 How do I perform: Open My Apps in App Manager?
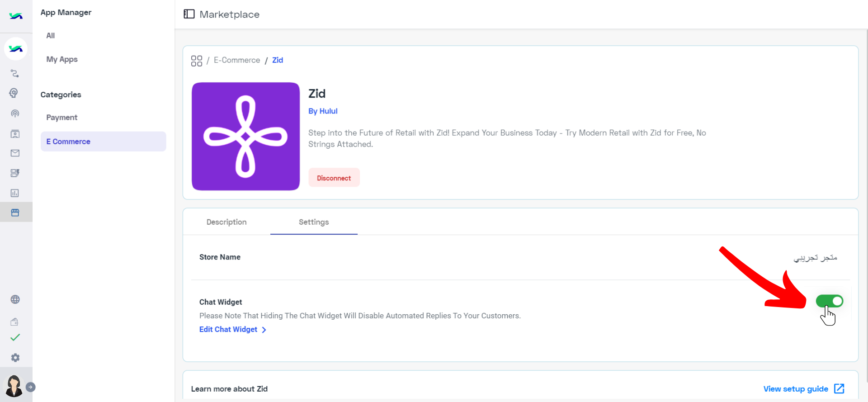tap(62, 59)
